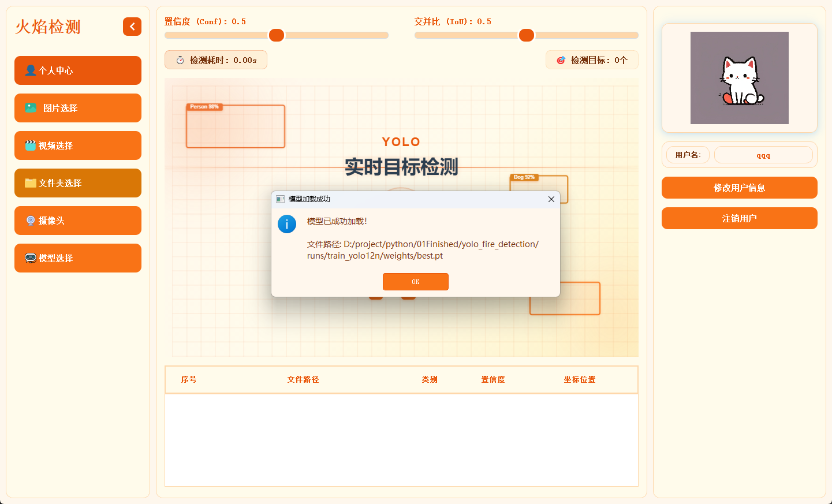Click the empty results table area

[401, 440]
